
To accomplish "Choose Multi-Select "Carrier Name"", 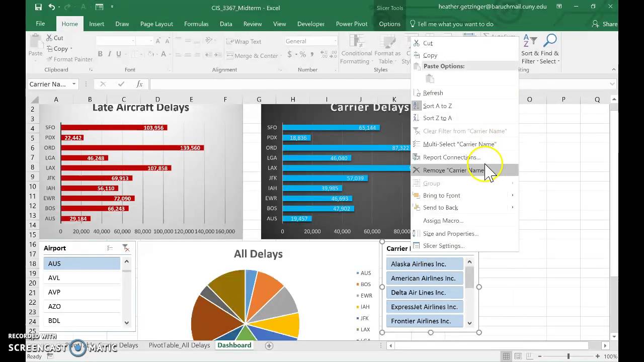I will tap(465, 144).
